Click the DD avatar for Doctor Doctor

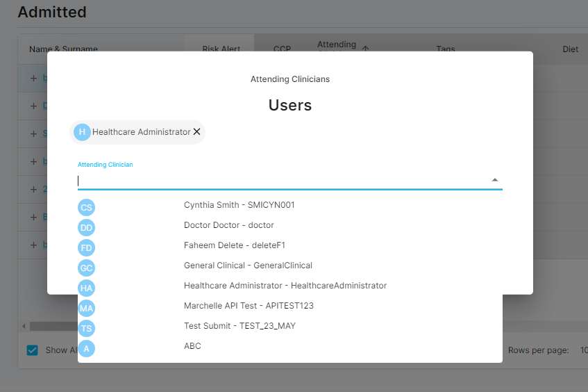[86, 227]
